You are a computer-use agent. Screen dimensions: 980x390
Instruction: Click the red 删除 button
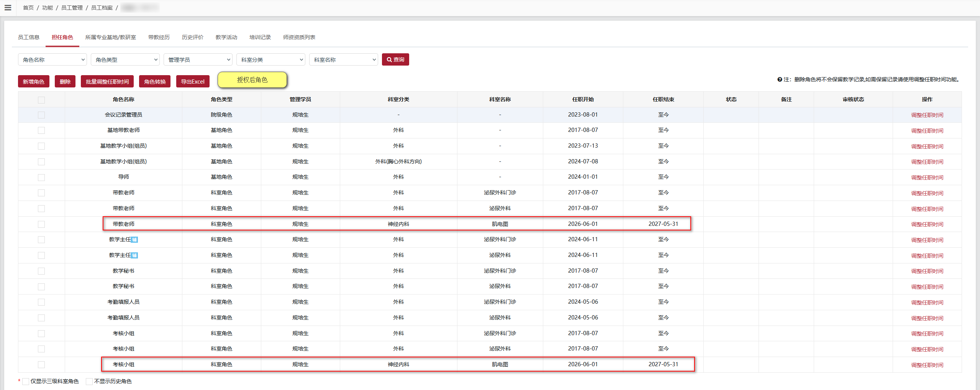[65, 81]
